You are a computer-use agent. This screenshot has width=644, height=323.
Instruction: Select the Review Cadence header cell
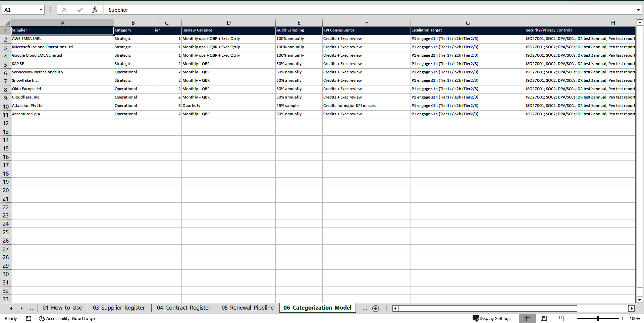228,30
